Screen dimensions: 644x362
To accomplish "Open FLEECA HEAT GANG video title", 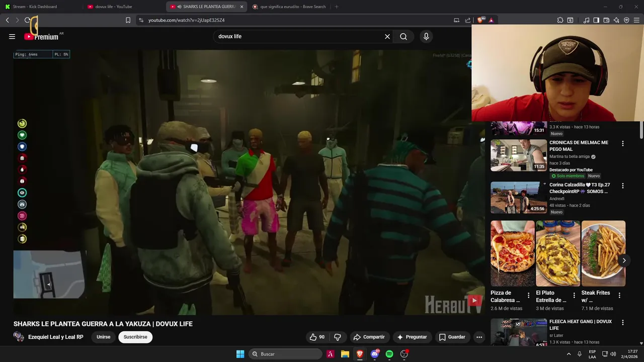I will click(x=581, y=325).
